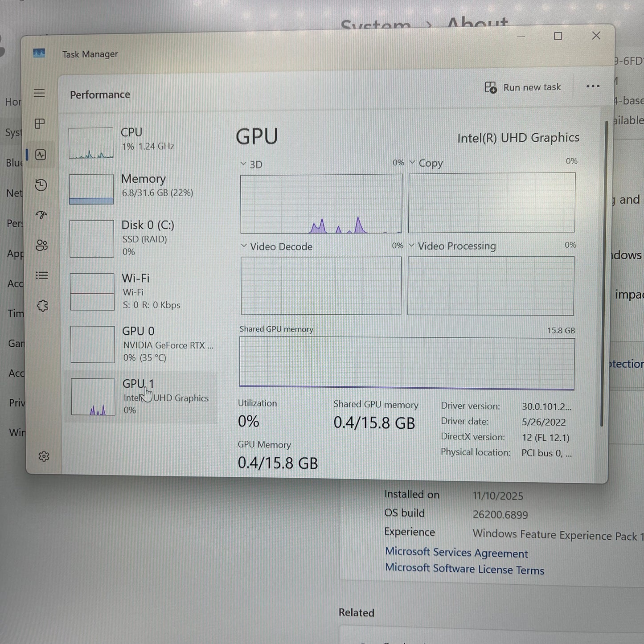Open the Task Manager navigation hamburger menu

pyautogui.click(x=40, y=93)
